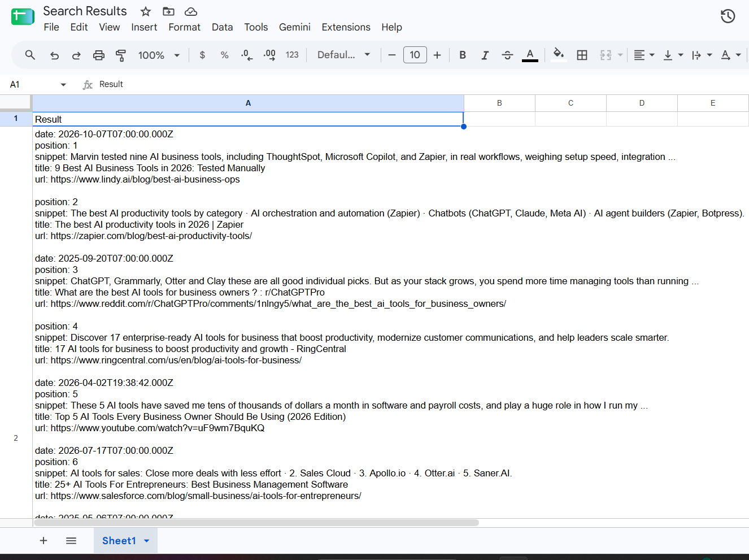
Task: Decrease the font size
Action: click(x=392, y=55)
